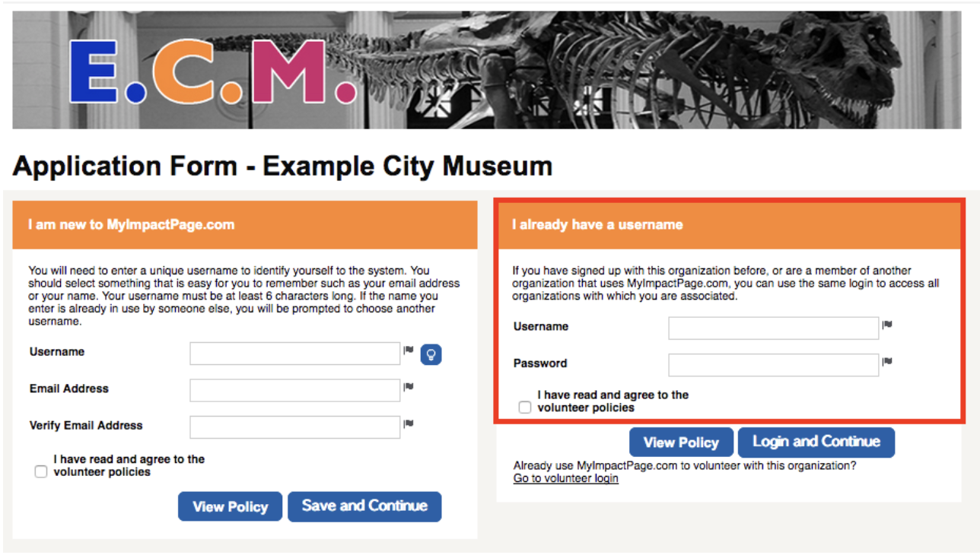This screenshot has width=980, height=555.
Task: Click the Password input field
Action: 774,365
